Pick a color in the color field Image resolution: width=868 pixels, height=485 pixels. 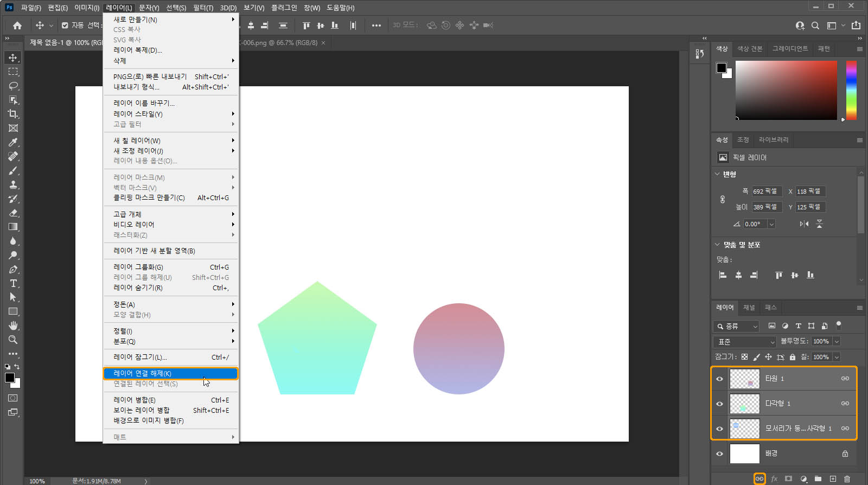point(786,90)
